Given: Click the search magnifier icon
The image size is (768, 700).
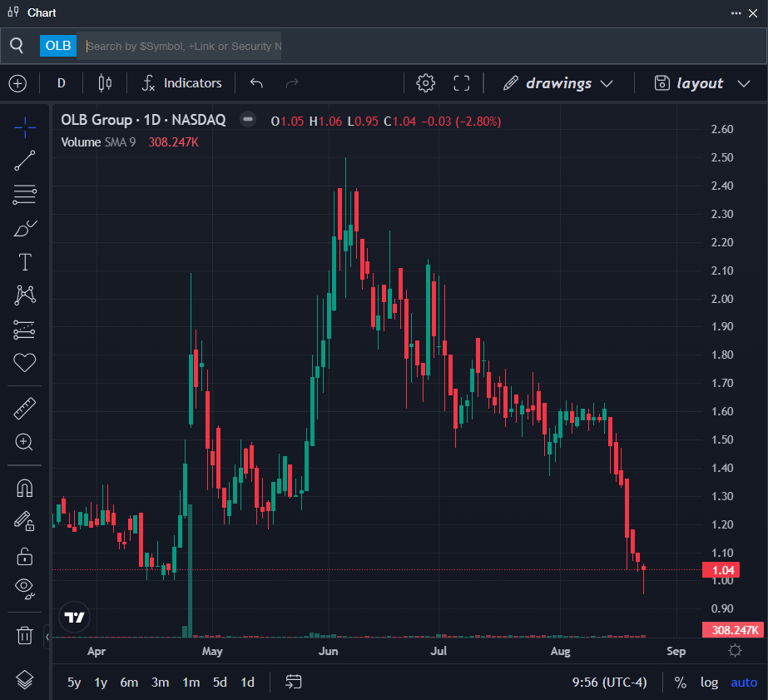Looking at the screenshot, I should click(x=17, y=46).
